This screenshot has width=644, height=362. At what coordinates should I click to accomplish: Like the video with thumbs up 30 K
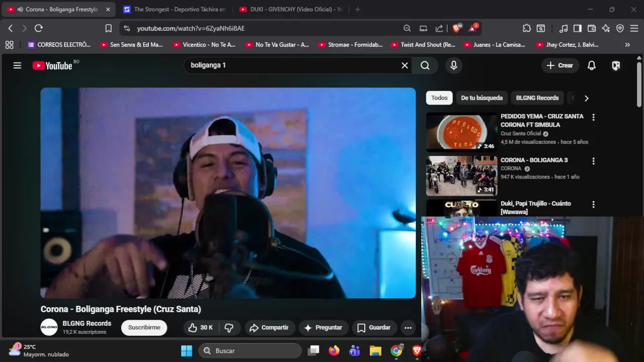pyautogui.click(x=200, y=328)
